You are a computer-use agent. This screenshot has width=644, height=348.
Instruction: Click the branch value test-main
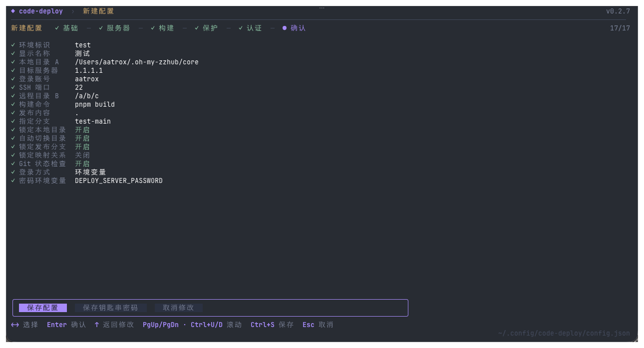[93, 121]
